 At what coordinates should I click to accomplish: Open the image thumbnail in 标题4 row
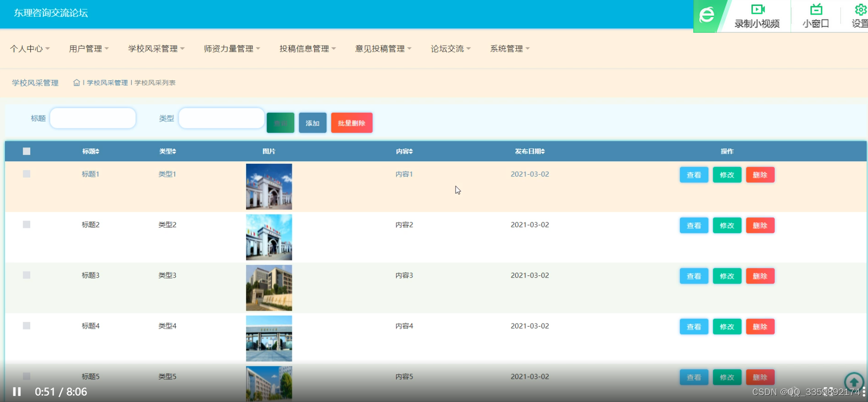tap(269, 338)
